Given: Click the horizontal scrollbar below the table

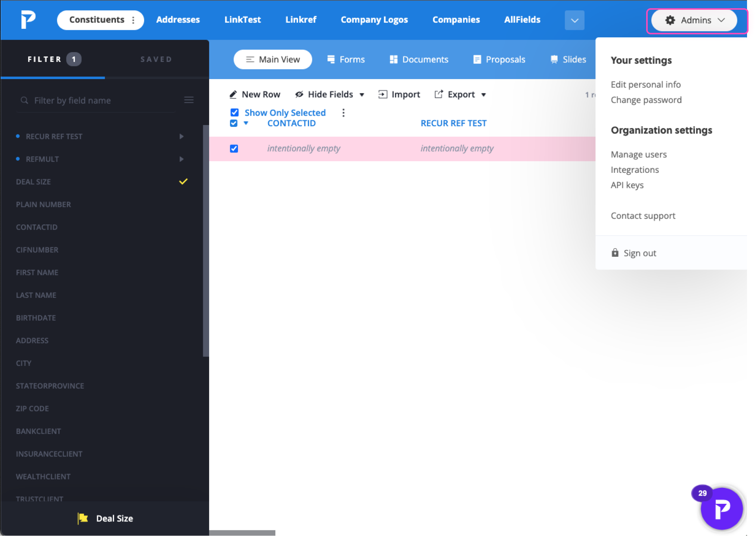Looking at the screenshot, I should pyautogui.click(x=242, y=533).
